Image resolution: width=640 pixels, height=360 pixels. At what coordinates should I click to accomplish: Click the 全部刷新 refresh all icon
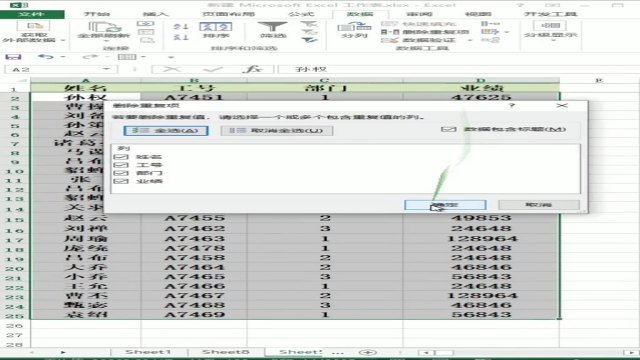(105, 27)
